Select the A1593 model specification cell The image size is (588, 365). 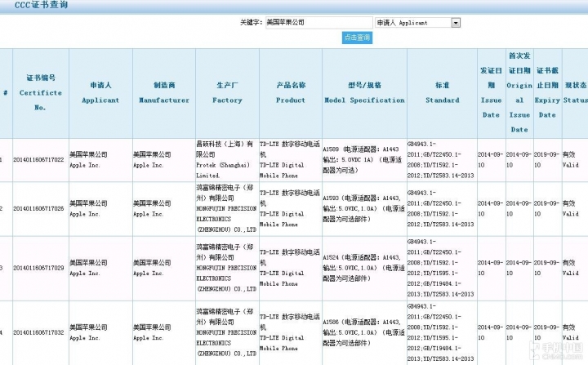[x=364, y=208]
